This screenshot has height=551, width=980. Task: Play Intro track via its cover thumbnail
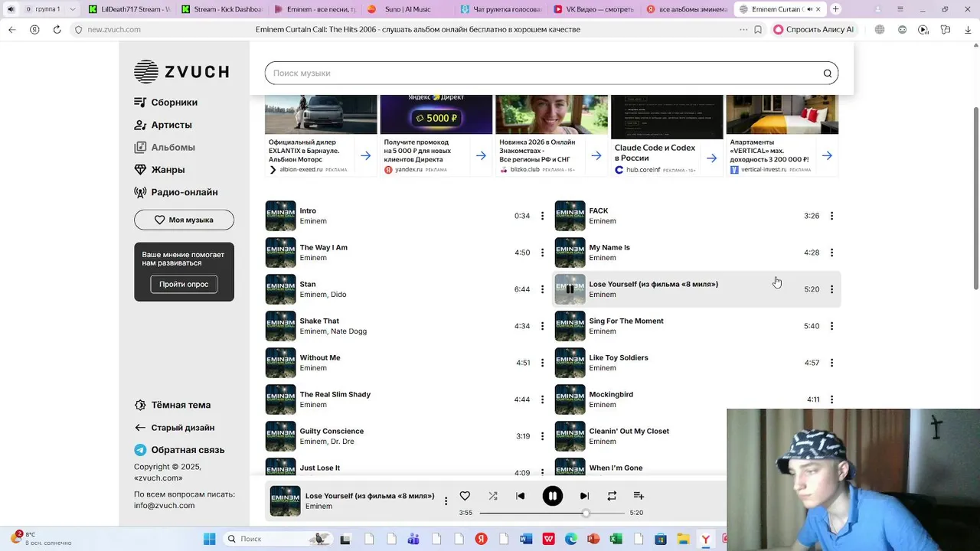280,216
